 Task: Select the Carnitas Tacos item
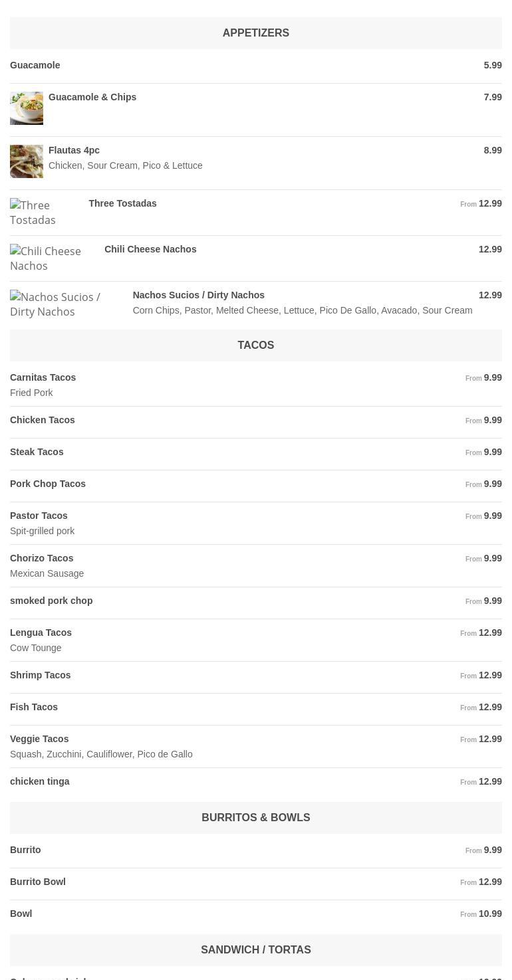point(43,377)
